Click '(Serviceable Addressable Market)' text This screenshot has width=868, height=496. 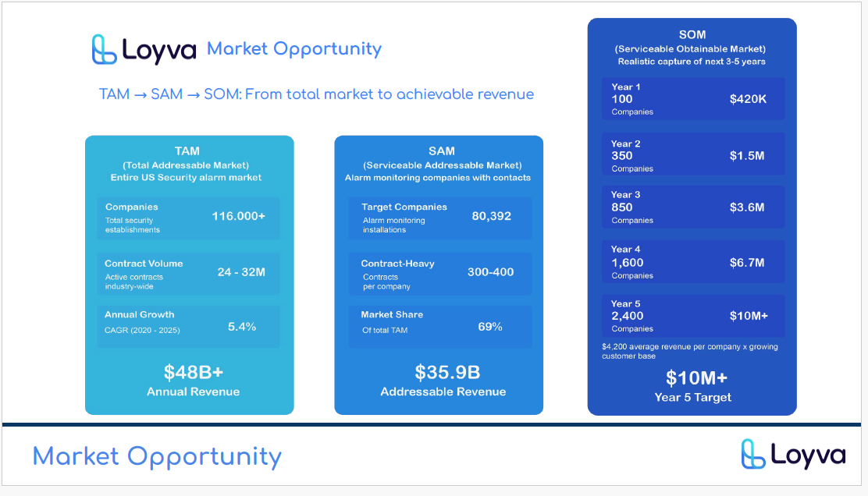(443, 165)
